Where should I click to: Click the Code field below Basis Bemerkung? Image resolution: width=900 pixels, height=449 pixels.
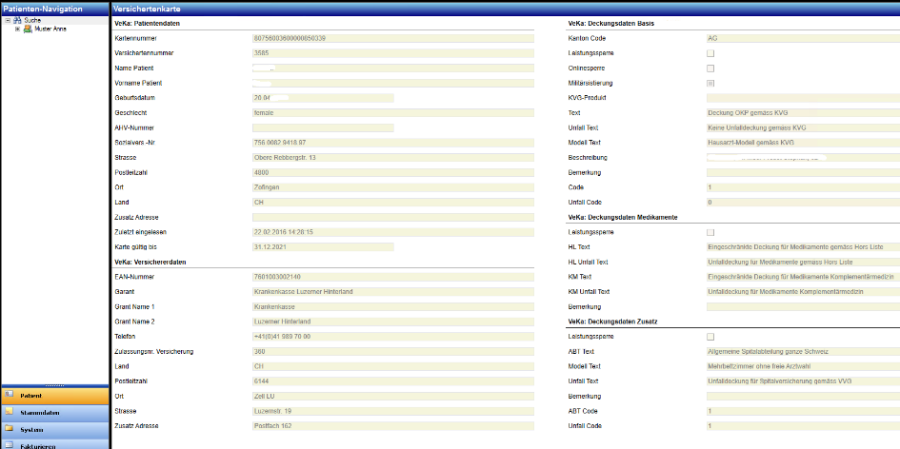(x=803, y=188)
